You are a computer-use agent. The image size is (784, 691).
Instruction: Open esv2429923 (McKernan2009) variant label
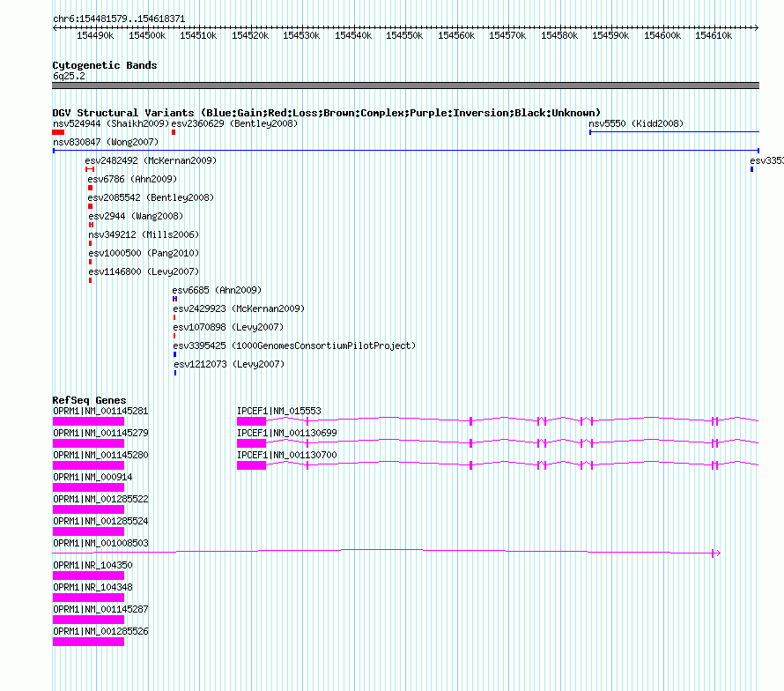239,308
